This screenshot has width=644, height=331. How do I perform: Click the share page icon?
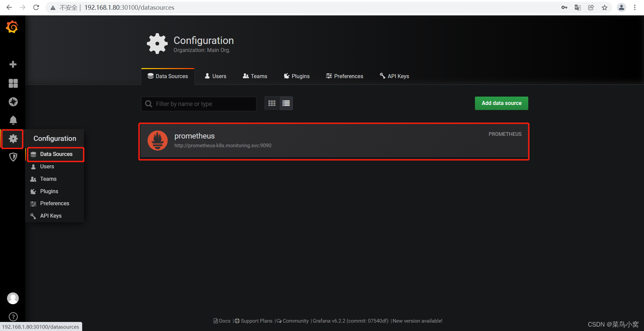point(591,7)
